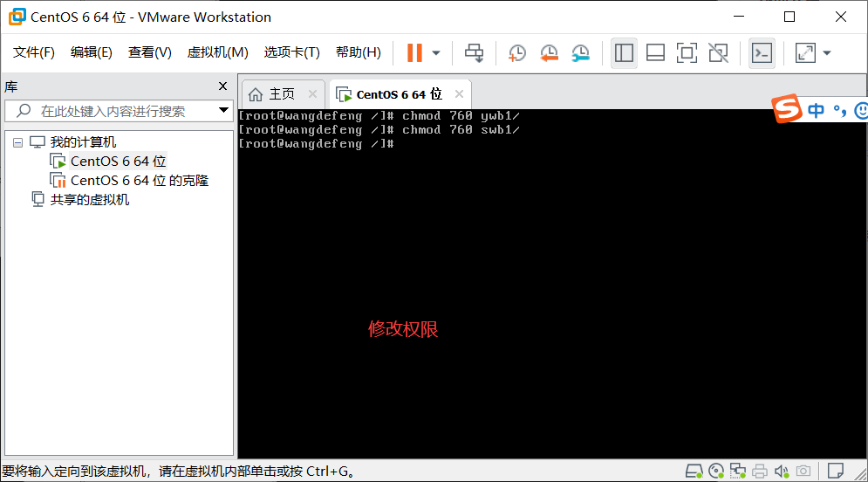Open the 查看(V) menu
868x482 pixels.
click(149, 52)
